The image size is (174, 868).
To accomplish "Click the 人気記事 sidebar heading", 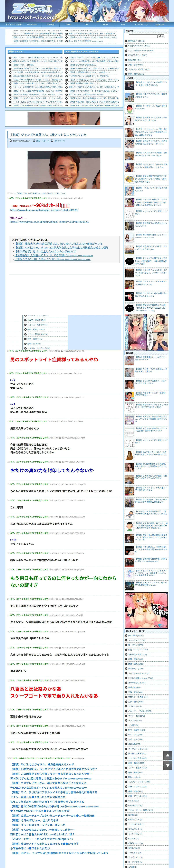I will pos(146,78).
